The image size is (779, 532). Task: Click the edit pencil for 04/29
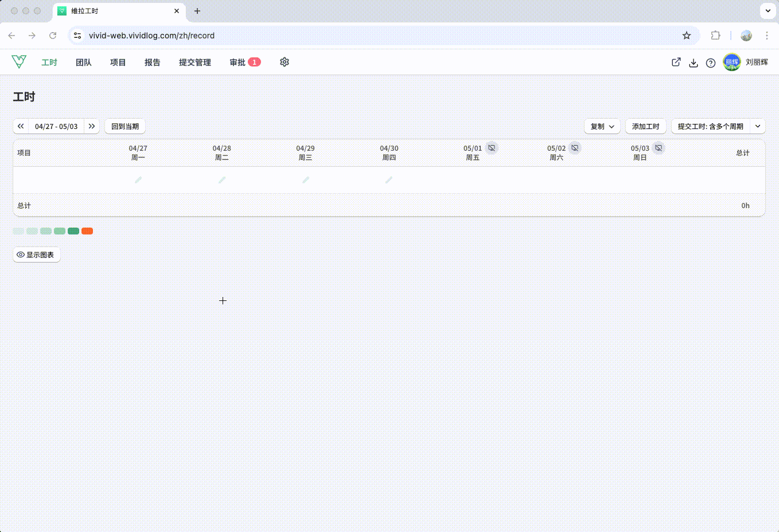[x=306, y=180]
